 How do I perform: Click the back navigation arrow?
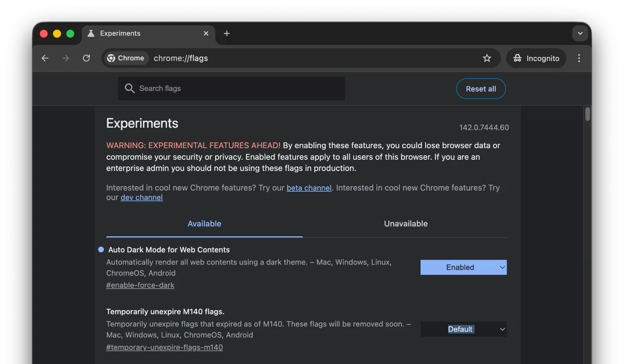(x=45, y=58)
